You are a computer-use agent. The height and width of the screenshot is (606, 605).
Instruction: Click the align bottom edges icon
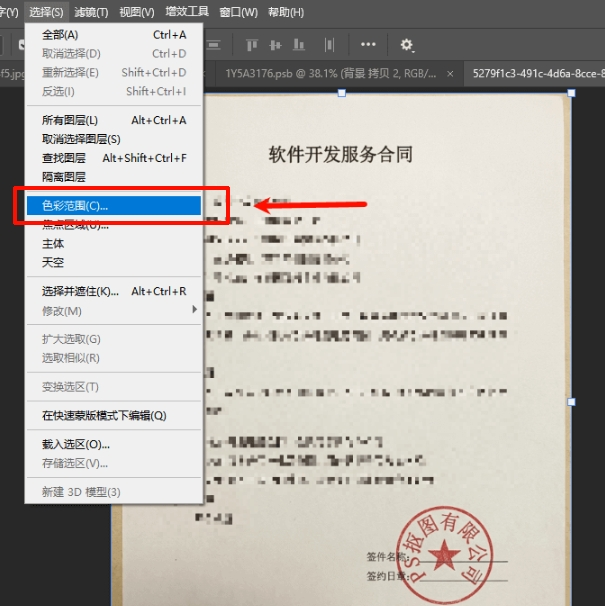298,45
